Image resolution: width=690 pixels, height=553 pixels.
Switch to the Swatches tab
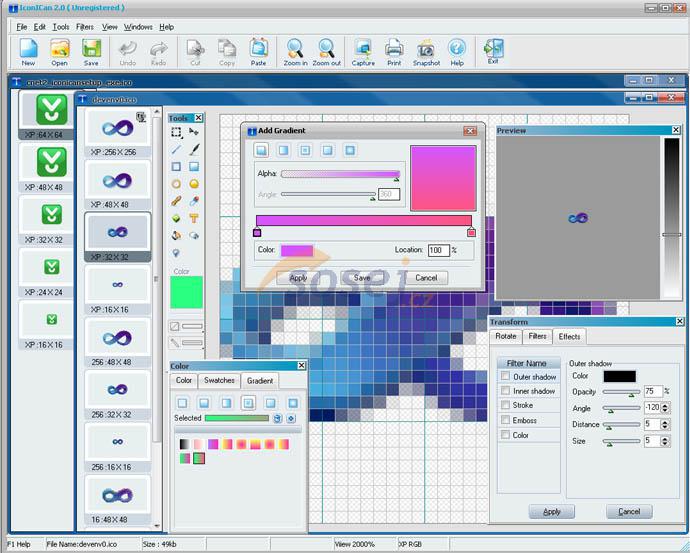click(219, 381)
